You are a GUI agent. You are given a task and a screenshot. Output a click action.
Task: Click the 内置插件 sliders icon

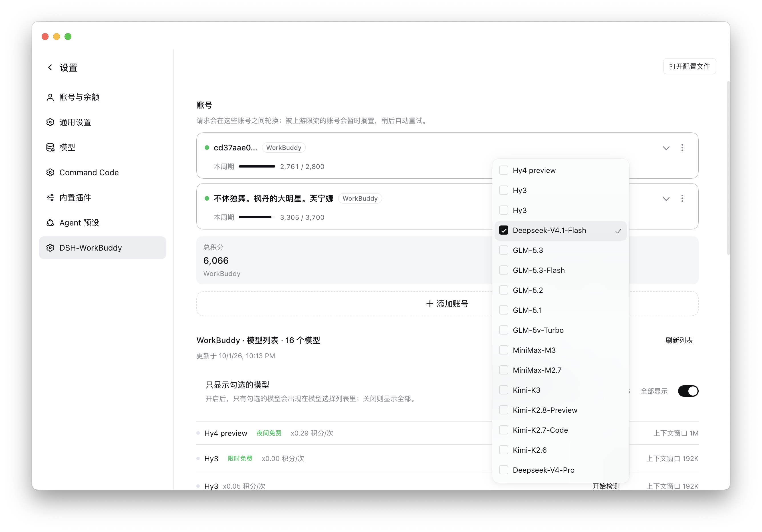[x=50, y=198]
